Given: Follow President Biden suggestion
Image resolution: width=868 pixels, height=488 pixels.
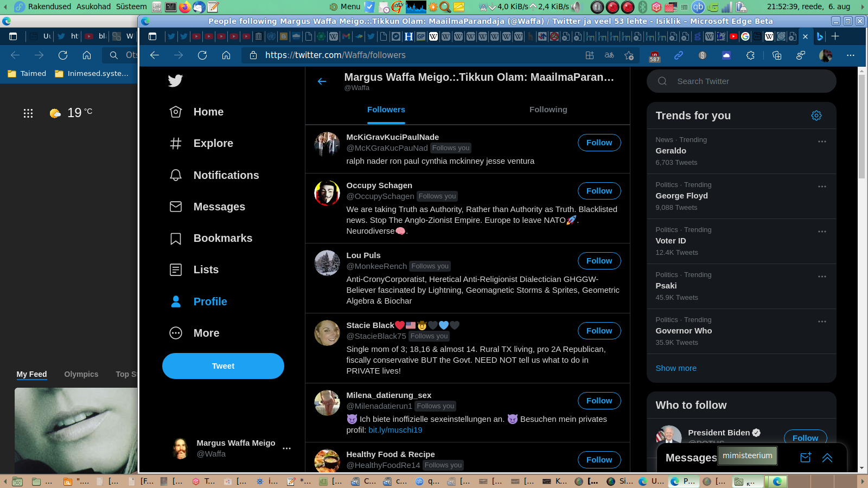Looking at the screenshot, I should [x=806, y=437].
